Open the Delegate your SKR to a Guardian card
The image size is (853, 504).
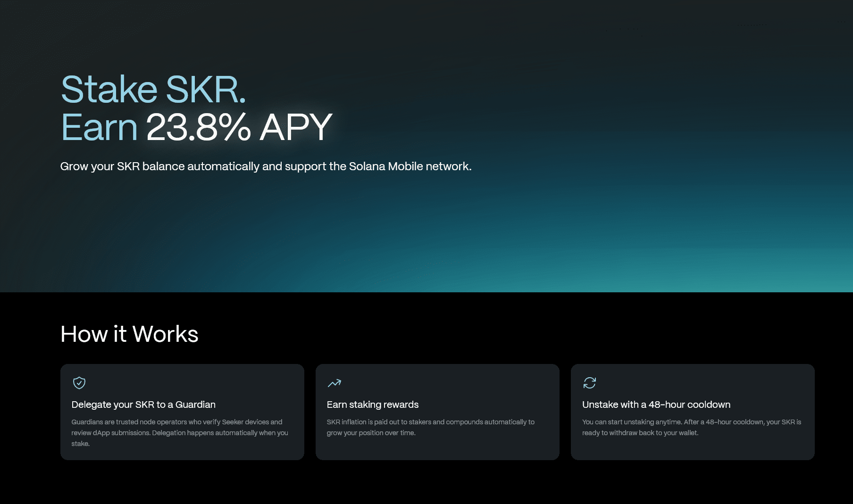point(182,412)
